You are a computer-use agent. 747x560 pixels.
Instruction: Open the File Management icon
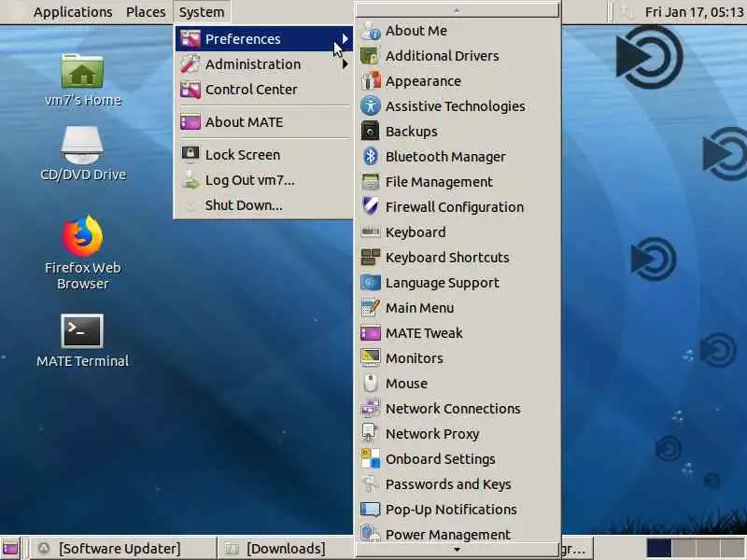pos(370,181)
